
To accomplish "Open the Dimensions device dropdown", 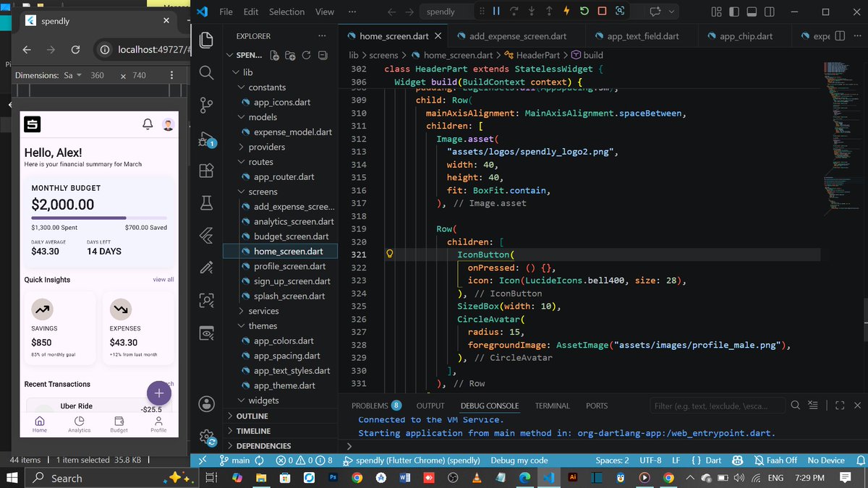I will tap(71, 75).
